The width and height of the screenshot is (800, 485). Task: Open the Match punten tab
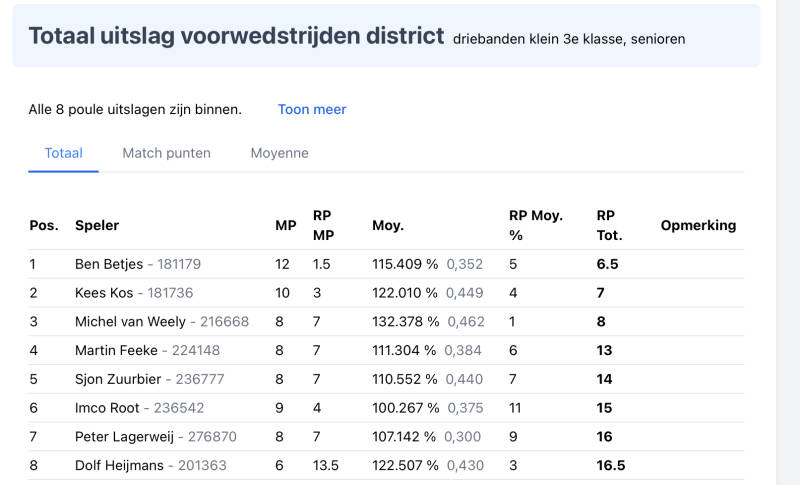(166, 153)
